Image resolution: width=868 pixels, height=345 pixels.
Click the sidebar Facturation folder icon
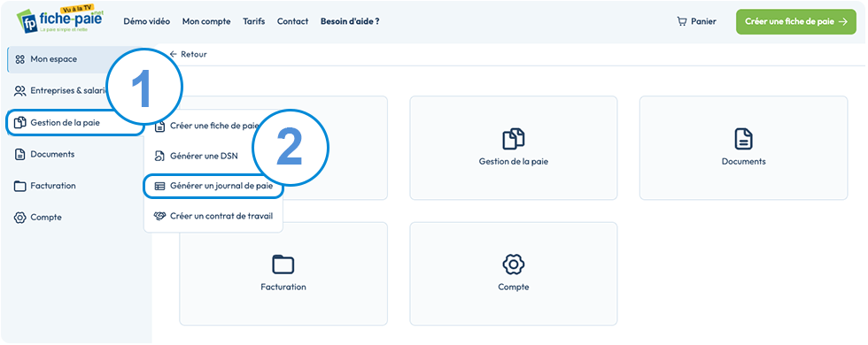point(20,186)
